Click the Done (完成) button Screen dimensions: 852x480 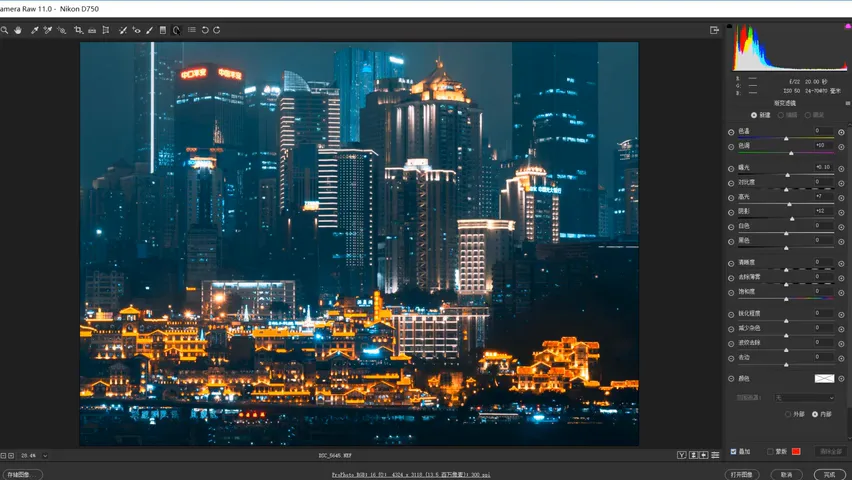[830, 475]
